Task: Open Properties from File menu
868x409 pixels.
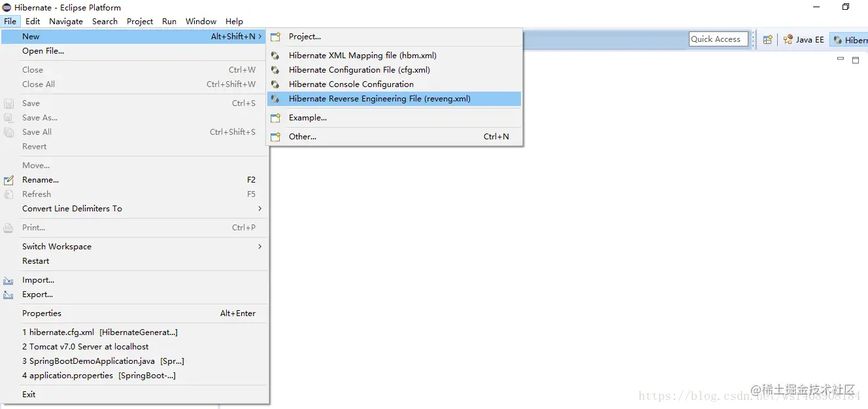Action: [x=135, y=313]
